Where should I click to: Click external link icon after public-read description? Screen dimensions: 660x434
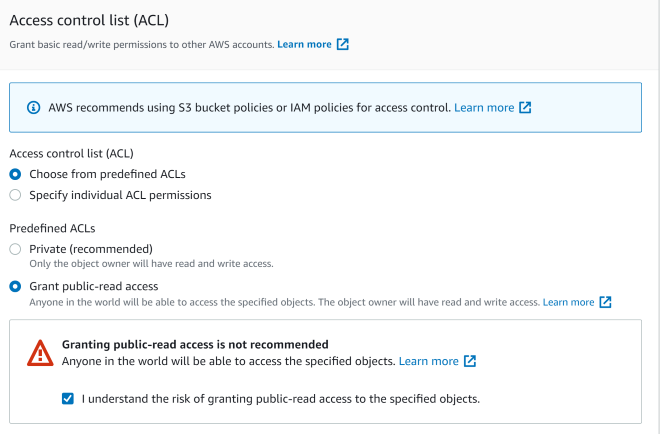click(x=605, y=302)
